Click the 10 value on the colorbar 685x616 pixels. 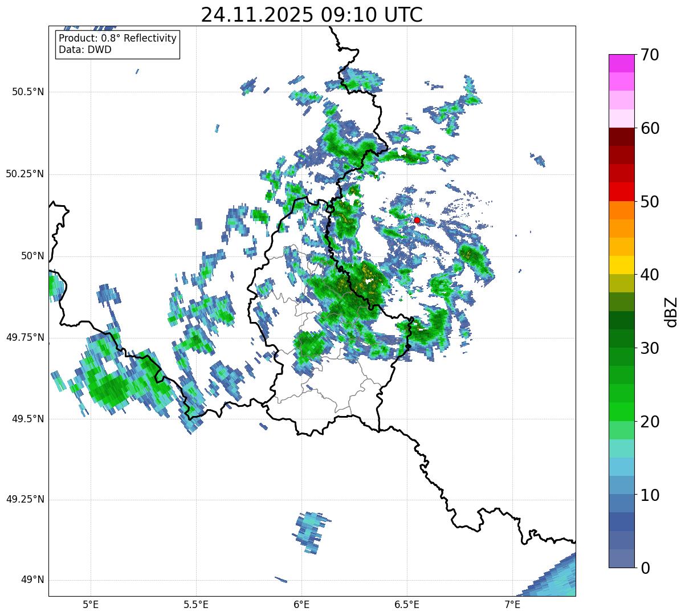[x=650, y=495]
